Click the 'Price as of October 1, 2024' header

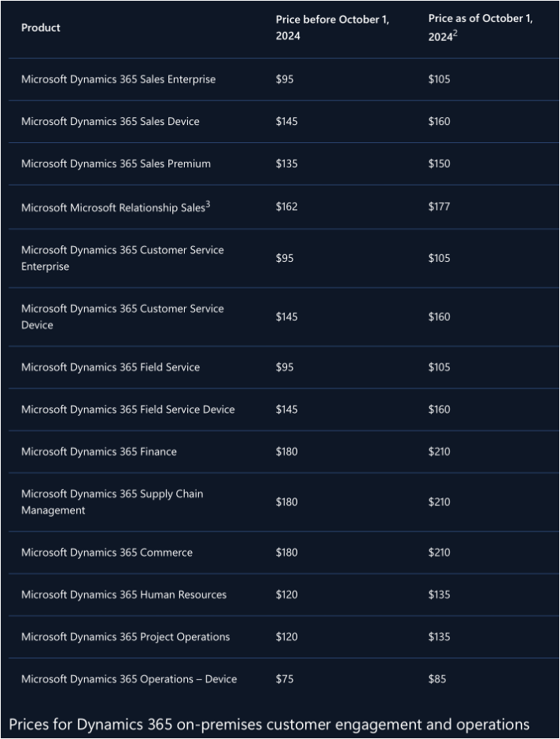point(480,28)
